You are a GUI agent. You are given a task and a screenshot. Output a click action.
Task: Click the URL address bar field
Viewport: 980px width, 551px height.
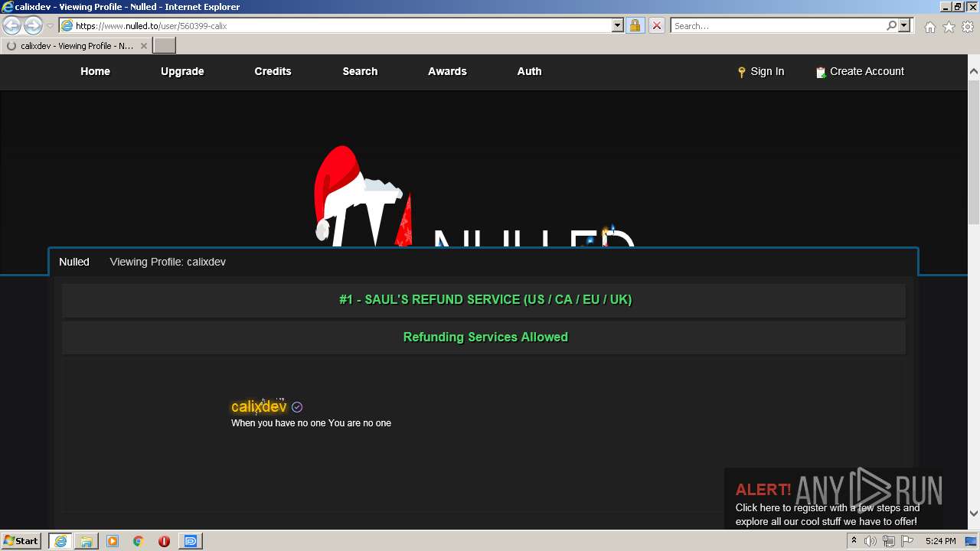(341, 25)
